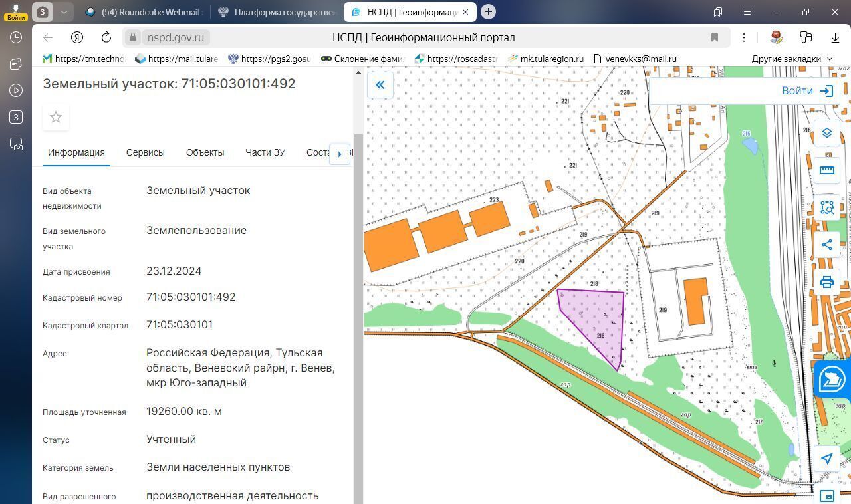Open the map layers tool
This screenshot has width=851, height=504.
[827, 133]
